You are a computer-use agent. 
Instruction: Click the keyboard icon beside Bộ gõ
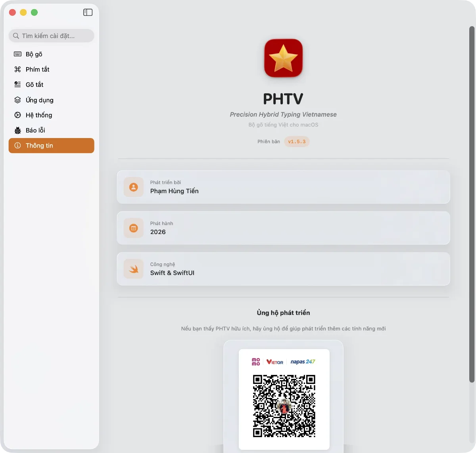click(17, 54)
